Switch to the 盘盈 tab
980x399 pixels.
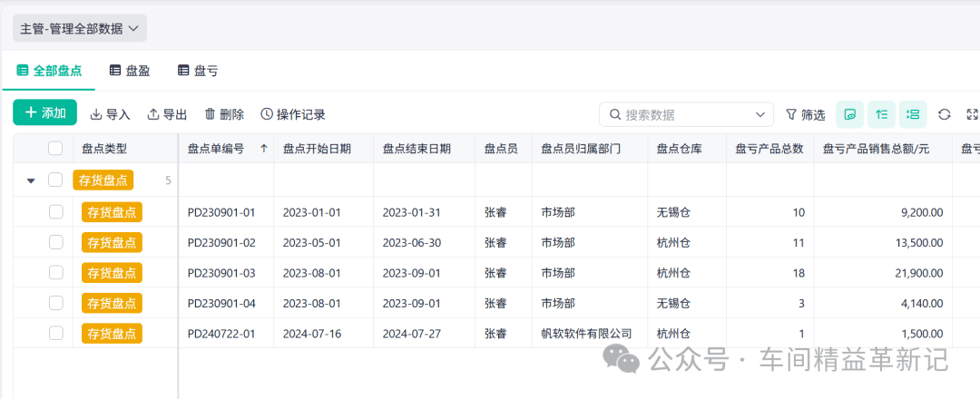(x=130, y=71)
